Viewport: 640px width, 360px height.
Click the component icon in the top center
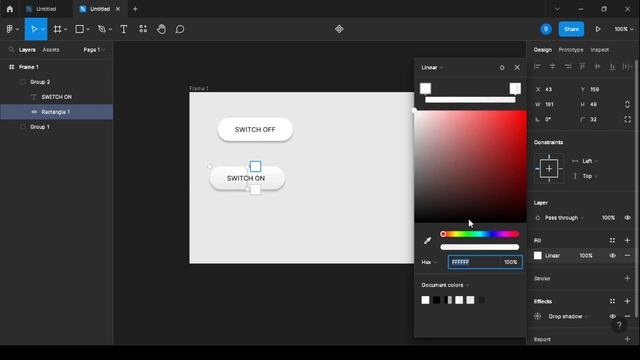tap(339, 29)
